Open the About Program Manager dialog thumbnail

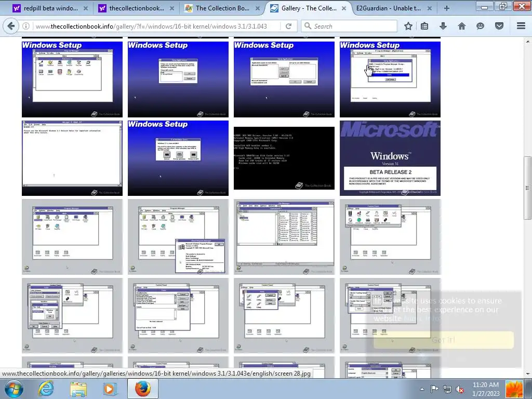tap(178, 237)
